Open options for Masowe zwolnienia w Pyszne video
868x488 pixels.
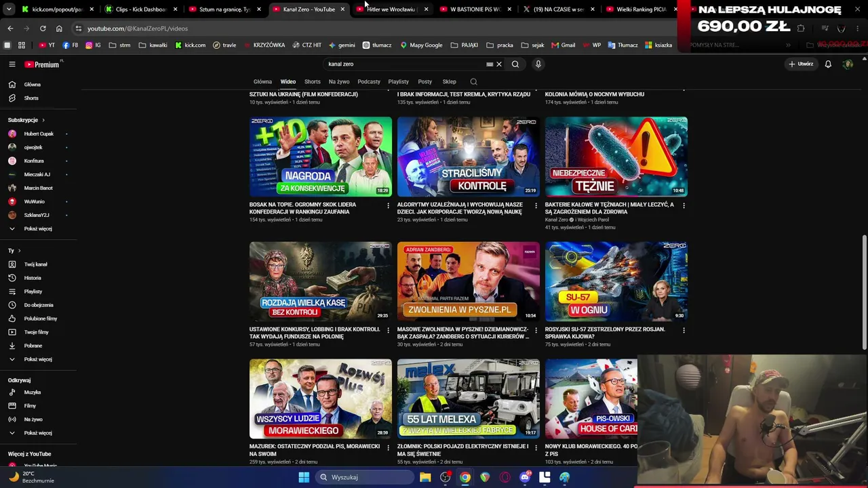coord(536,330)
